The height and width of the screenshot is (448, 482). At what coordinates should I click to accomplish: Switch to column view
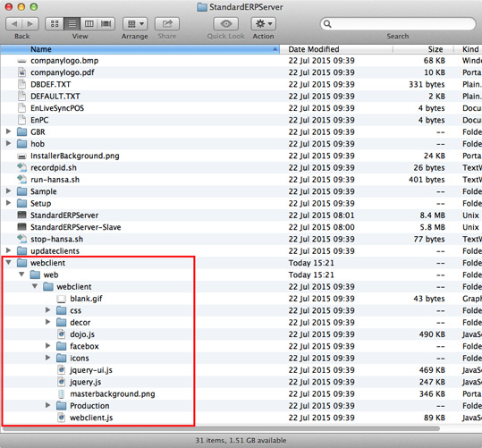89,23
